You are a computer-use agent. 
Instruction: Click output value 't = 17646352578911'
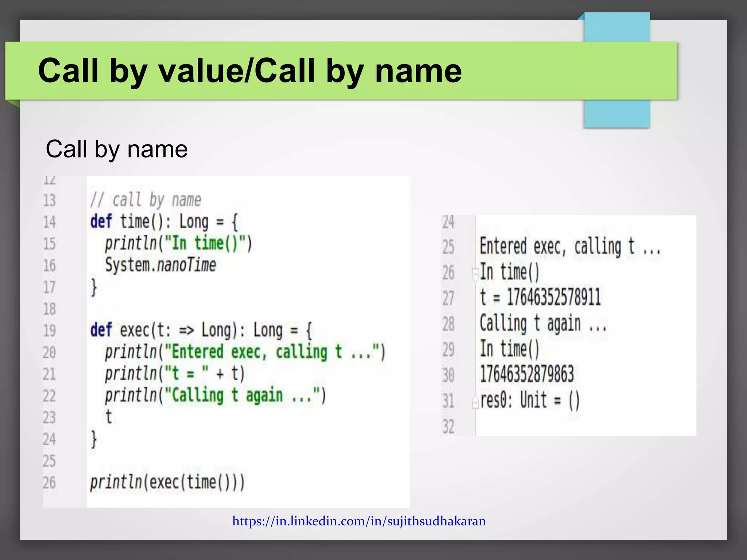click(x=540, y=297)
